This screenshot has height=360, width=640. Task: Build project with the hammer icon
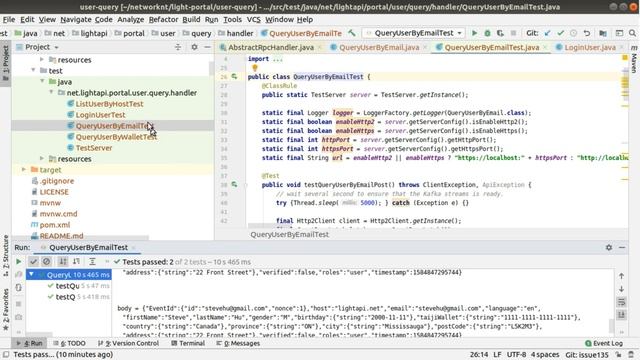(351, 33)
